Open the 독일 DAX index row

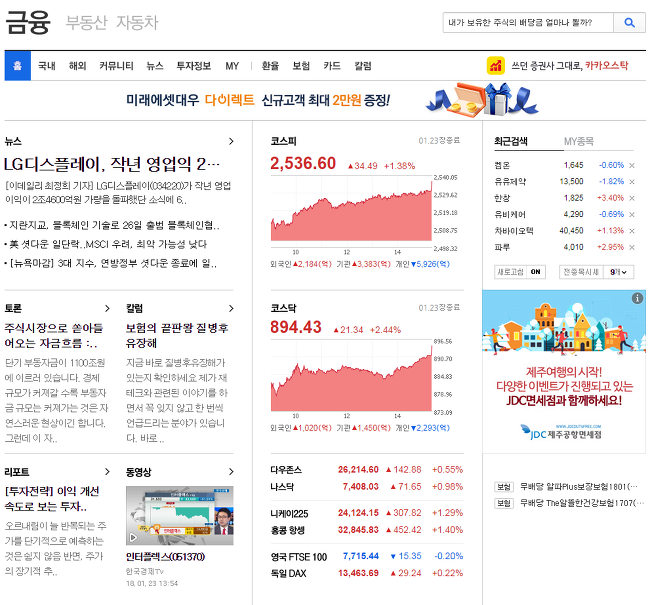(x=367, y=573)
